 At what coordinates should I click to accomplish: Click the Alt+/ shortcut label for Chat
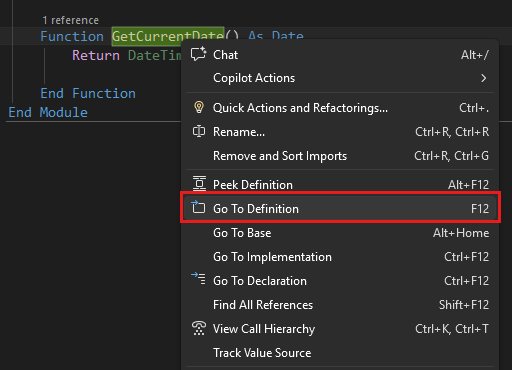click(x=475, y=55)
